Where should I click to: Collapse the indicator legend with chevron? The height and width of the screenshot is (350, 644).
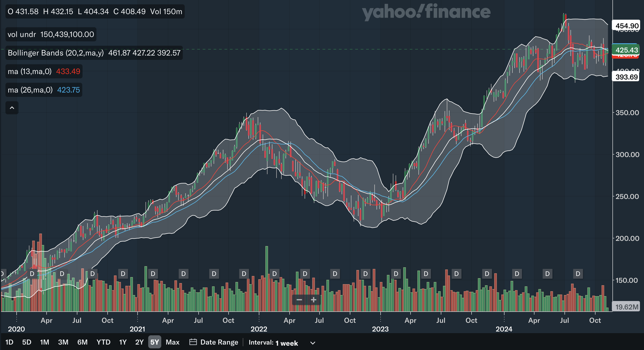pos(12,108)
